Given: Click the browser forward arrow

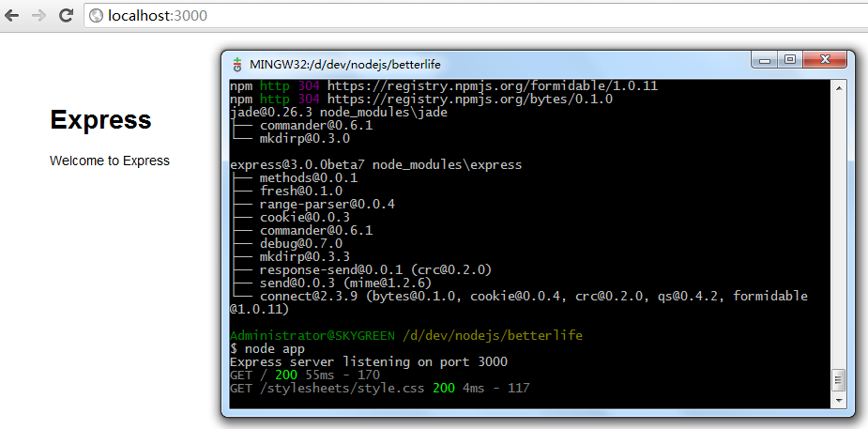Looking at the screenshot, I should 38,16.
